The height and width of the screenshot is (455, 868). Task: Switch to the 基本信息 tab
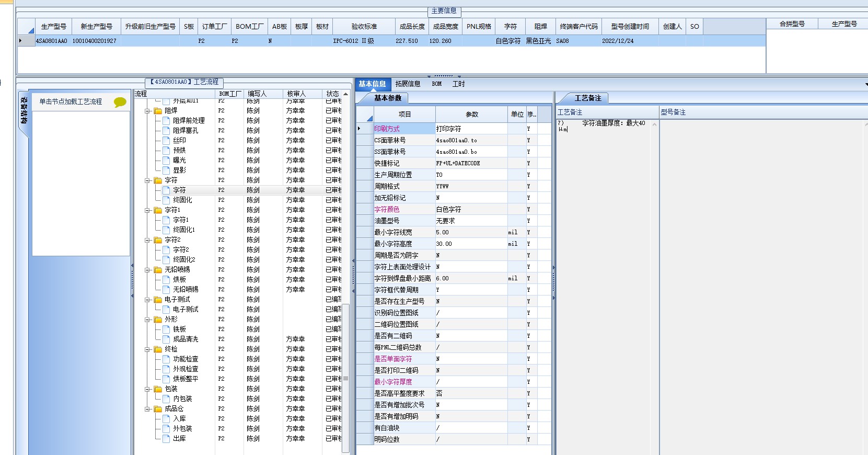372,84
